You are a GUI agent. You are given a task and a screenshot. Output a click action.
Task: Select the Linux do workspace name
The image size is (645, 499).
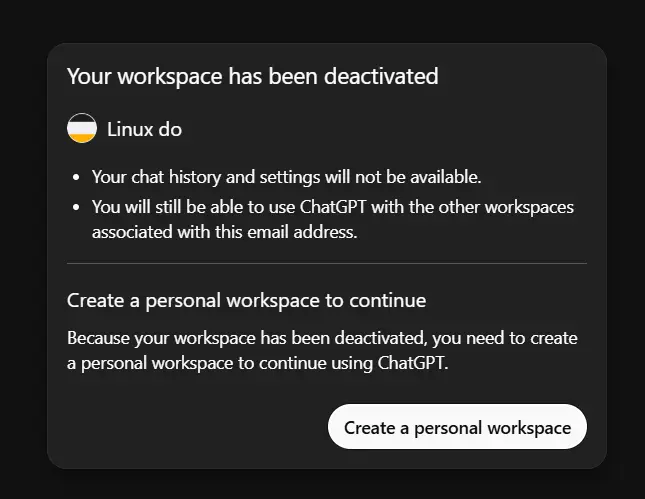coord(144,129)
